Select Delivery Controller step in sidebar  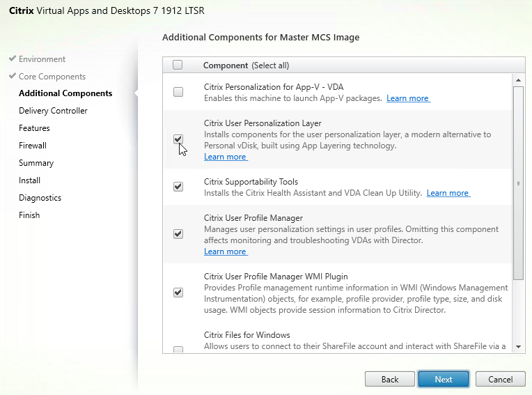(x=53, y=111)
